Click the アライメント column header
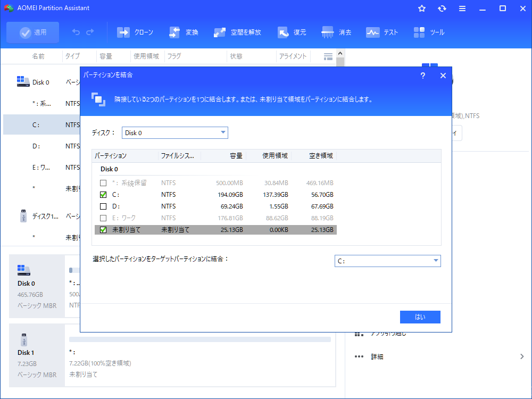The height and width of the screenshot is (399, 532). (x=293, y=56)
